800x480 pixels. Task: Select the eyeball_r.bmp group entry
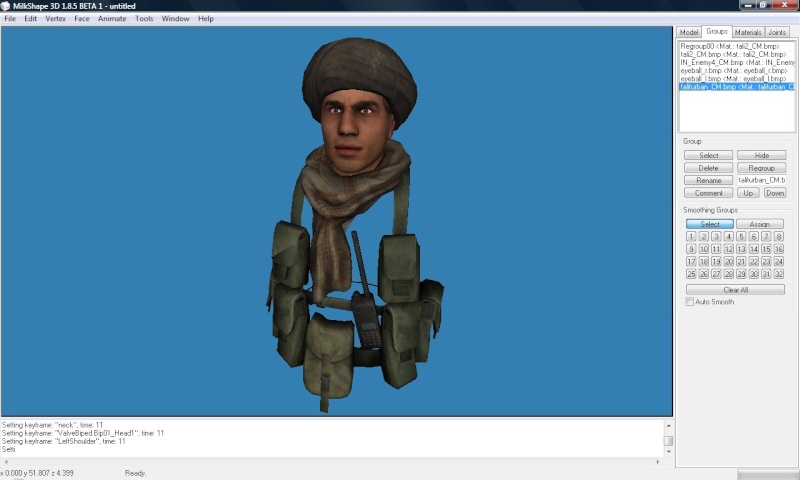pos(736,70)
